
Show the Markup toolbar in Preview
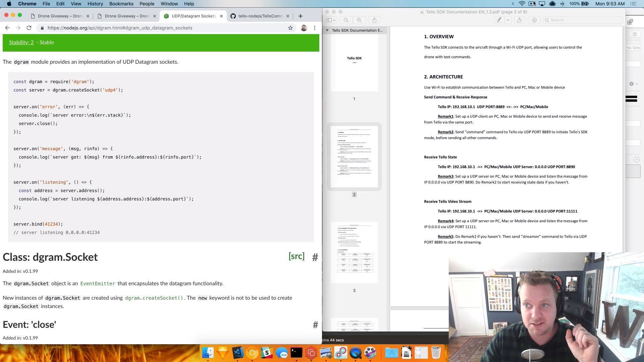pyautogui.click(x=534, y=20)
